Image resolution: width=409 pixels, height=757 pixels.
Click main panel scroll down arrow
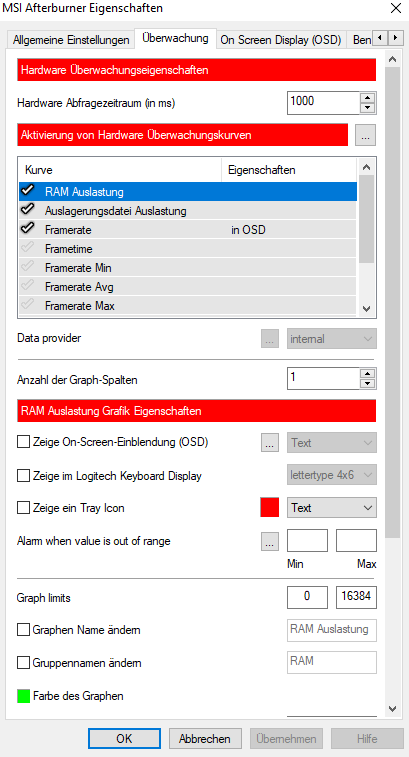393,708
